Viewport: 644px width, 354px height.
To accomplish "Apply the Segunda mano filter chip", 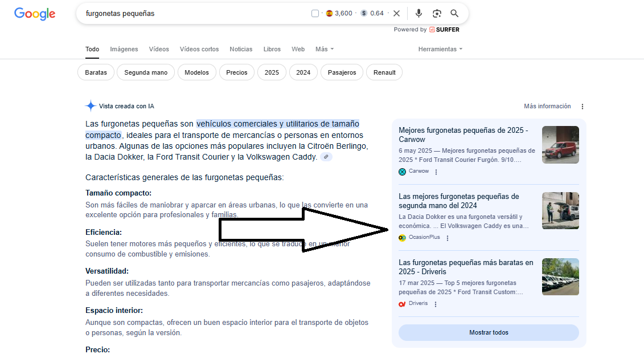I will point(146,72).
